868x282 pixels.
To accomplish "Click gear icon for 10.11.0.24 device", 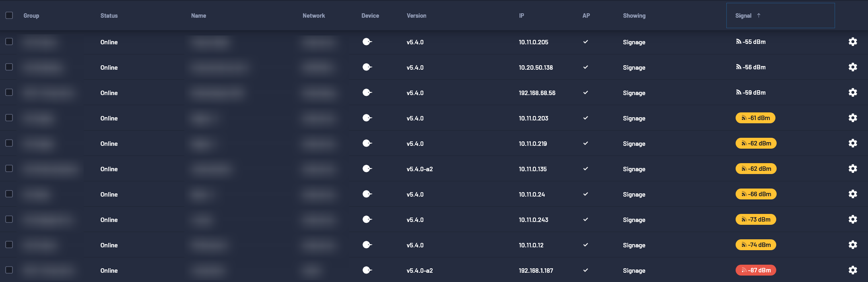I will 852,194.
